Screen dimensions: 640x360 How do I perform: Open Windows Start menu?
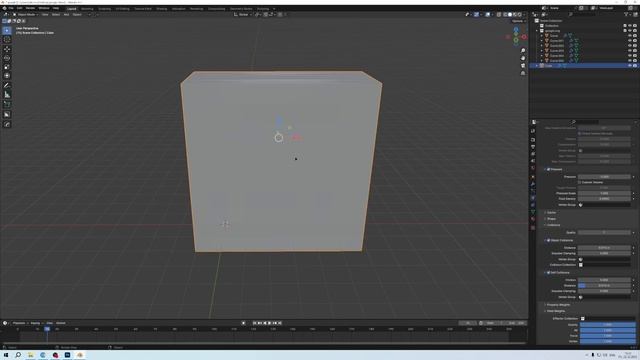coord(6,355)
